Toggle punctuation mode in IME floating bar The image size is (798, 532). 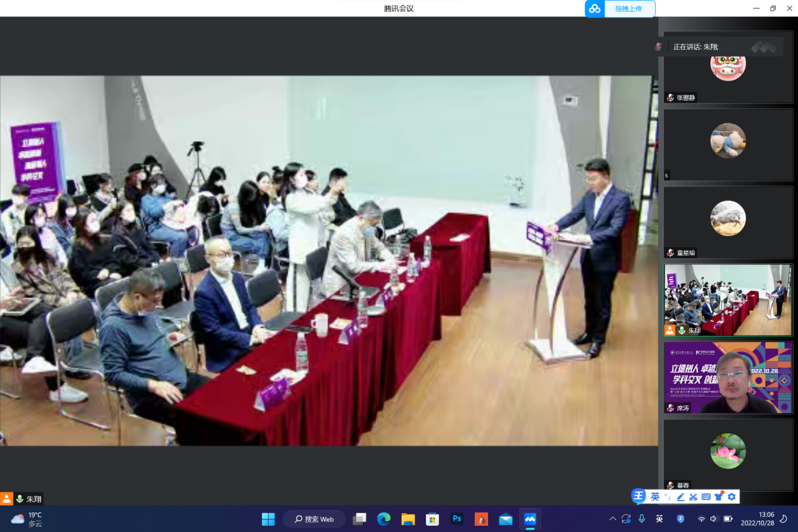coord(668,497)
